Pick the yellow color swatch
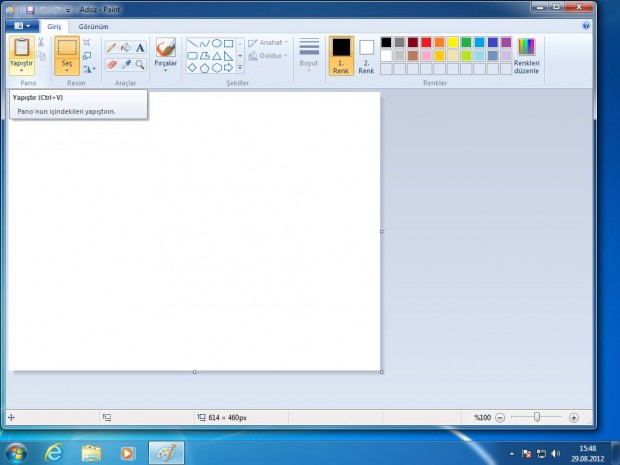The image size is (620, 465). tap(453, 42)
